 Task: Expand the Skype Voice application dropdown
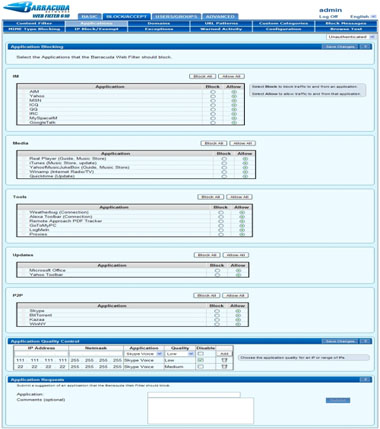144,354
